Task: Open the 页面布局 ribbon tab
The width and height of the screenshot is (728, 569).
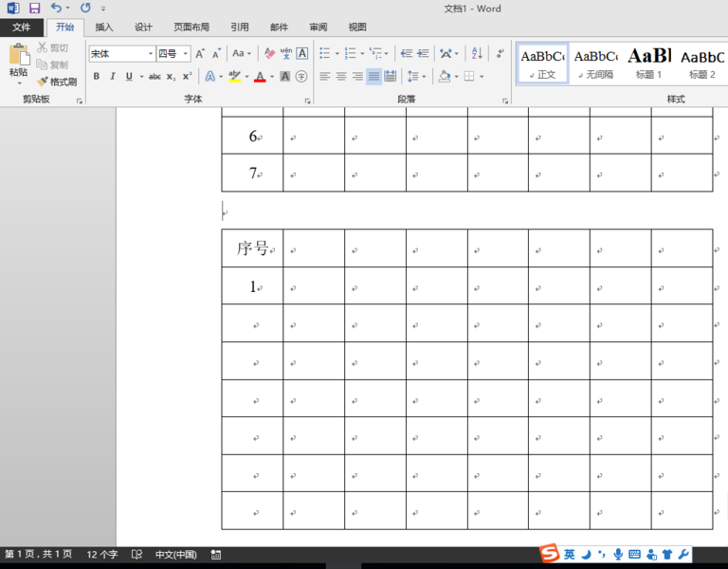Action: [191, 28]
